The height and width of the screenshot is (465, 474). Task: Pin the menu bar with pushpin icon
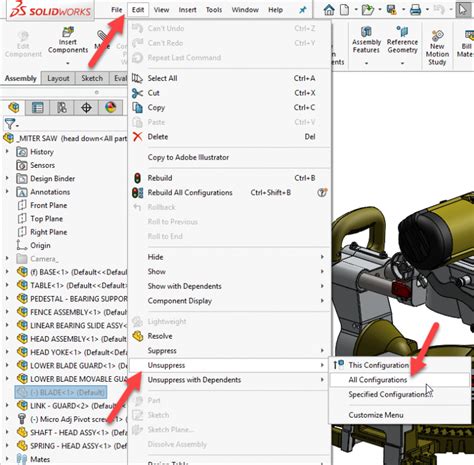303,10
